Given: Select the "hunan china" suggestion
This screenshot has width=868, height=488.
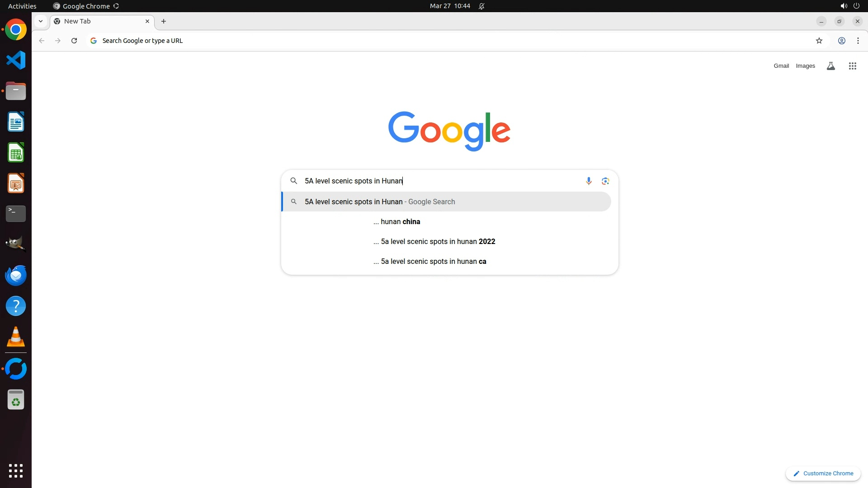Looking at the screenshot, I should 400,222.
